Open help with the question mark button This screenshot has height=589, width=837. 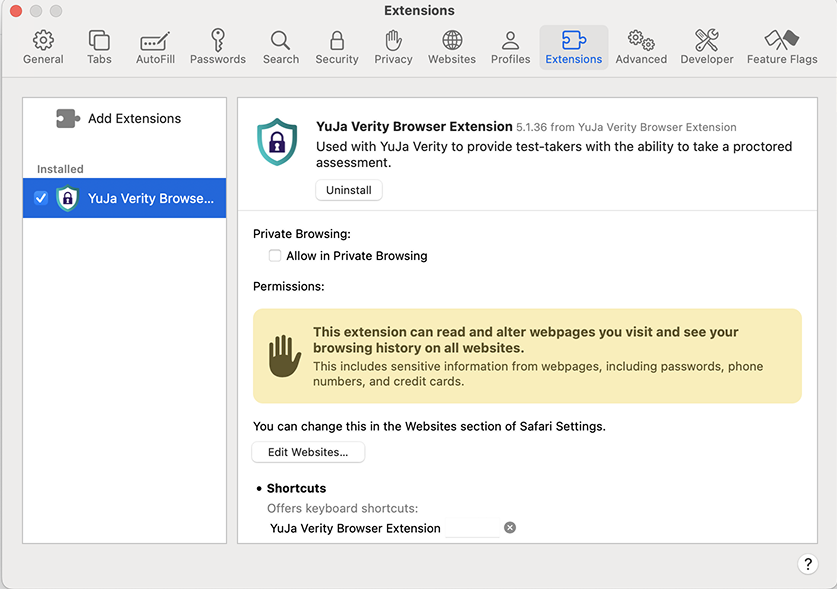point(808,564)
